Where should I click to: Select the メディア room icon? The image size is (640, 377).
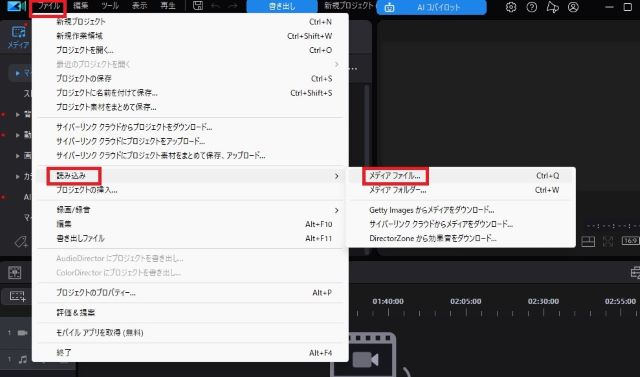(18, 38)
